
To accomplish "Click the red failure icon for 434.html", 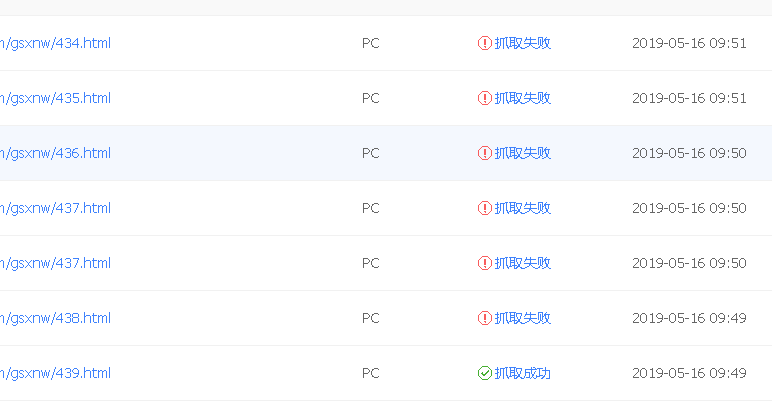I will coord(484,43).
